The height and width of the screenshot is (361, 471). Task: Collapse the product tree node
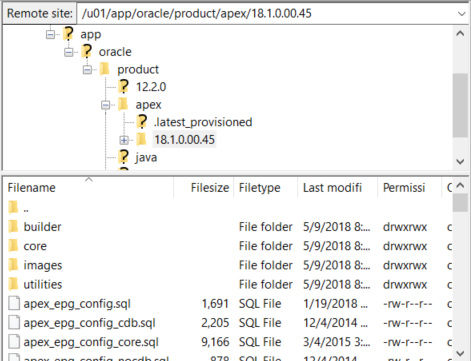tap(87, 70)
